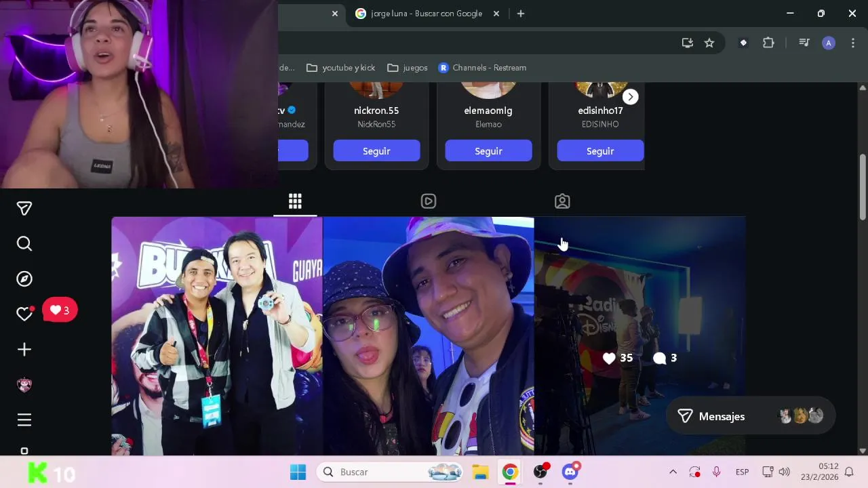Click the page scrollbar thumb
The image size is (868, 488).
863,187
